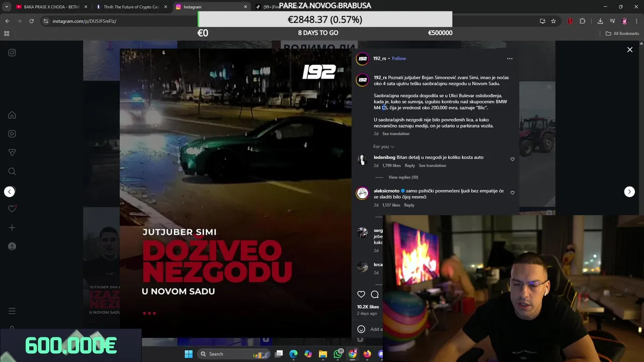Open Notifications heart in left sidebar
The height and width of the screenshot is (362, 644).
(12, 209)
